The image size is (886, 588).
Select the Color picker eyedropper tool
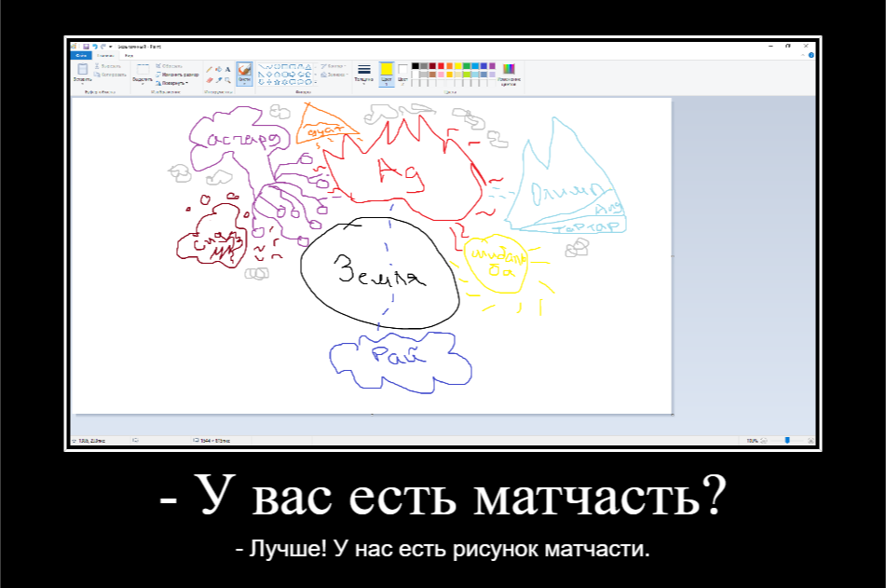218,80
